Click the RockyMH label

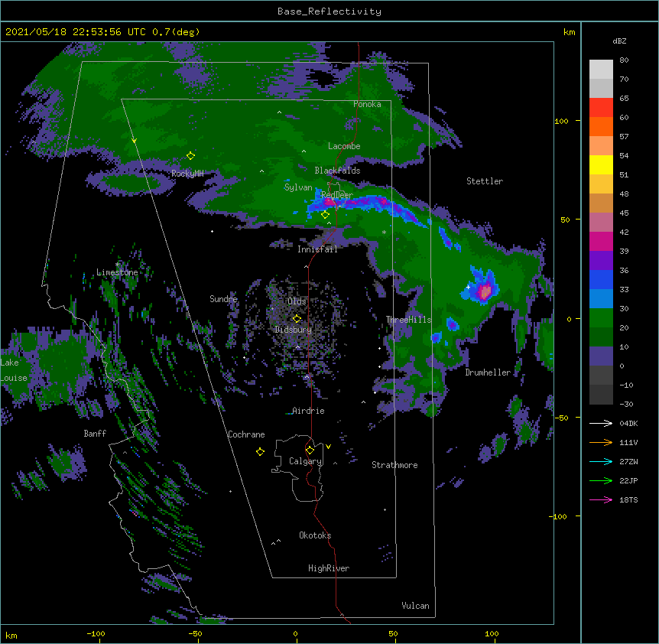[x=187, y=174]
